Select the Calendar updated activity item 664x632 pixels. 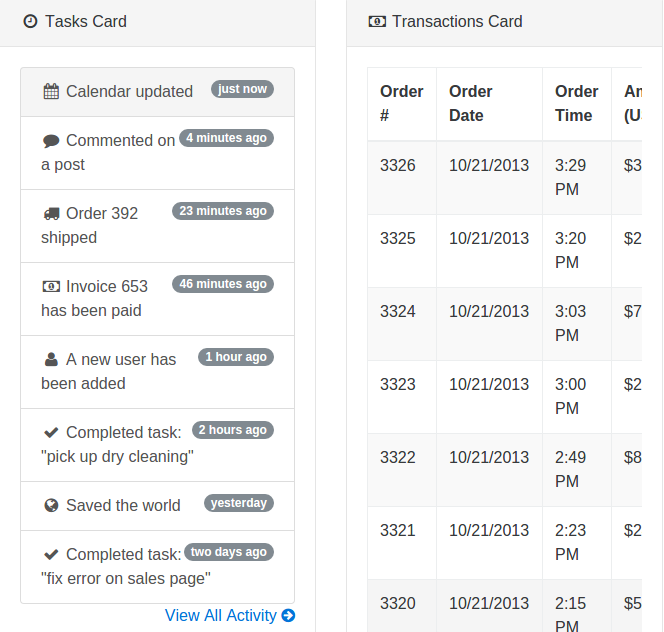[x=158, y=92]
